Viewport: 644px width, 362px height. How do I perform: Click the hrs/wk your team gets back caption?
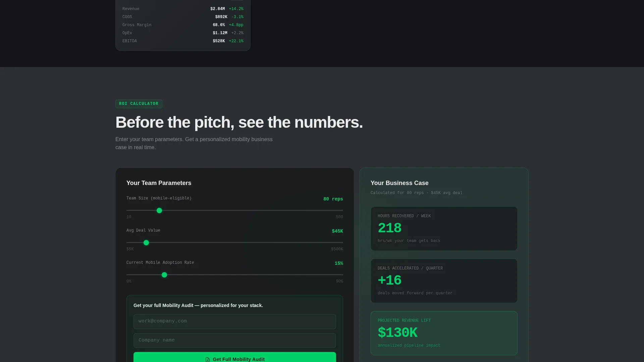click(409, 241)
